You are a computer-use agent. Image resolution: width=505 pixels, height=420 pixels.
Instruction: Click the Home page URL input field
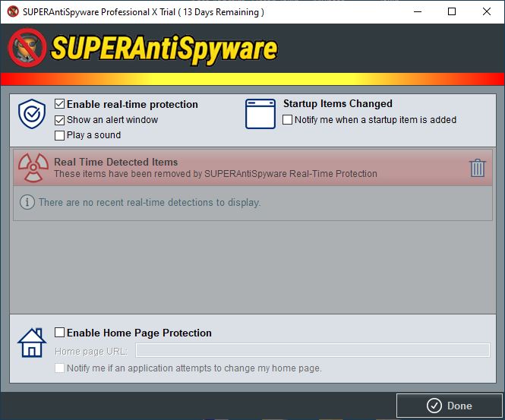point(313,350)
